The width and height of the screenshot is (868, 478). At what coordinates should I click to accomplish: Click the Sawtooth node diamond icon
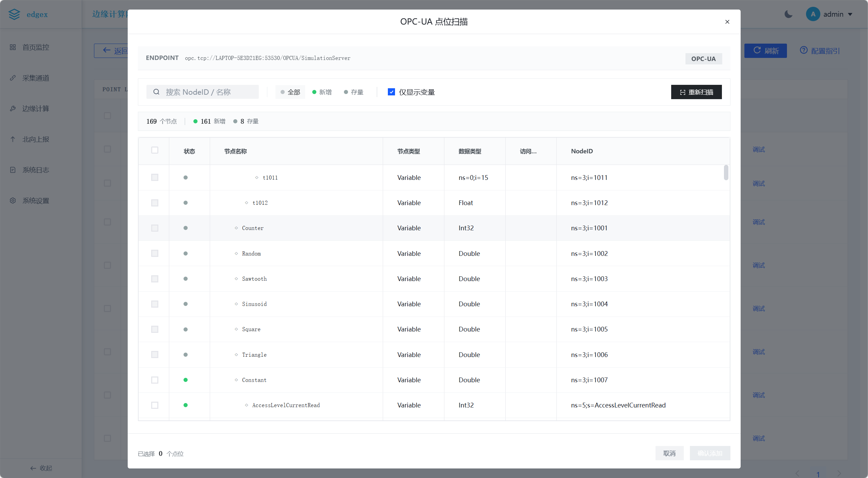click(236, 279)
